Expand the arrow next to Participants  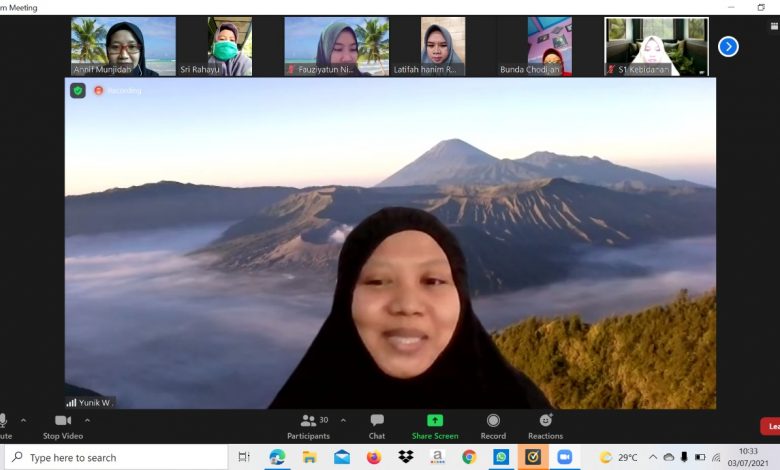(x=343, y=420)
